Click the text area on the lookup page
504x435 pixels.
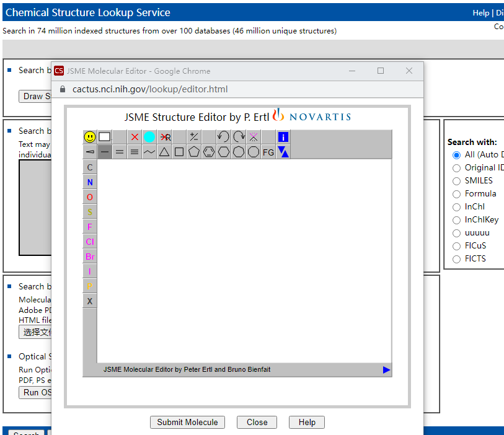[35, 208]
